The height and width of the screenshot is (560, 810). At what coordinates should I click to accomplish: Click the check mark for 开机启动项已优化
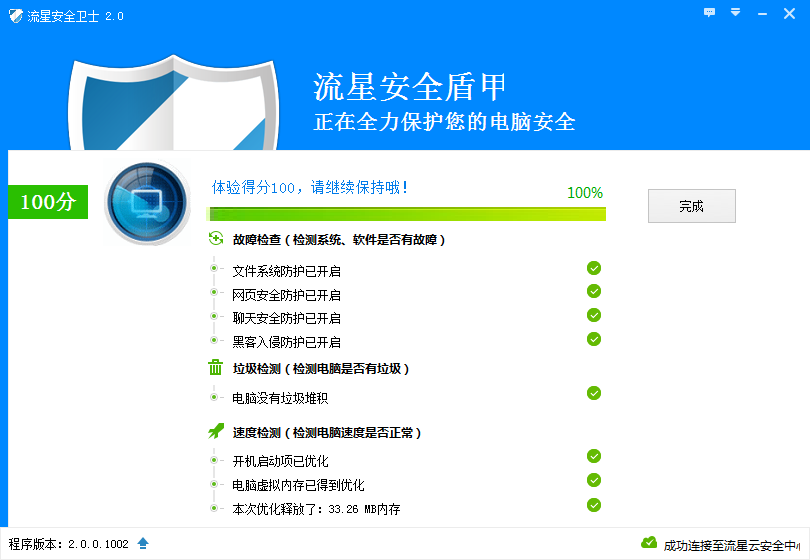[594, 456]
